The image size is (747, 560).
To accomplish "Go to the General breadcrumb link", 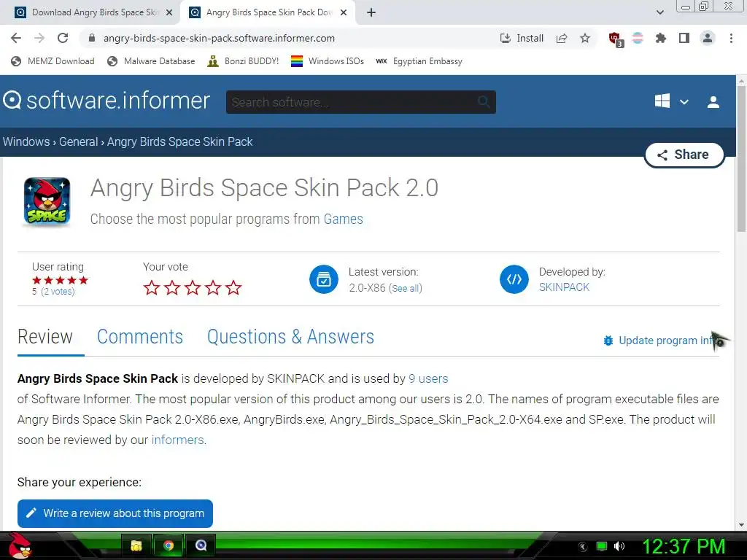I will pyautogui.click(x=78, y=142).
